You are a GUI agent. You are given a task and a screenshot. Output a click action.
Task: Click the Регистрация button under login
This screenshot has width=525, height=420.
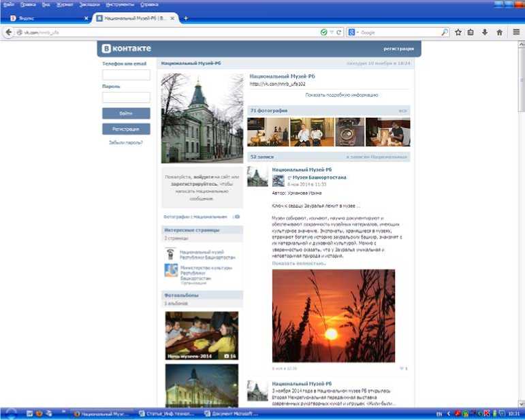[126, 129]
